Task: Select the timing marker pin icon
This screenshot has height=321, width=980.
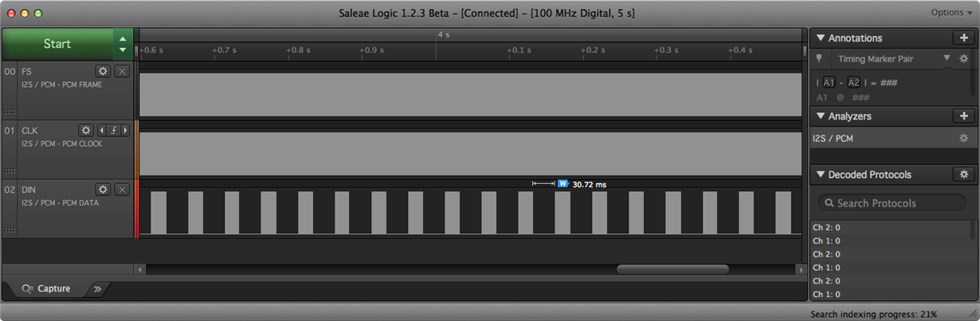Action: (x=819, y=58)
